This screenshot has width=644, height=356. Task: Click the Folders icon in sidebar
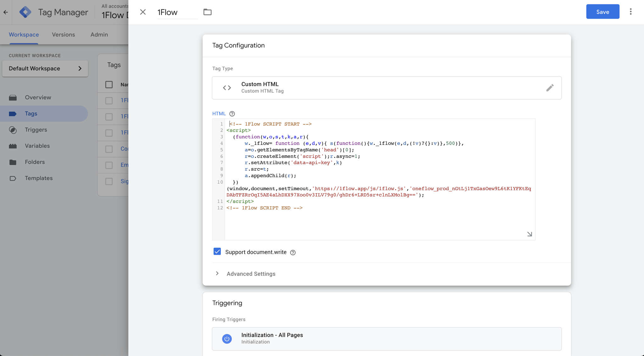(13, 162)
